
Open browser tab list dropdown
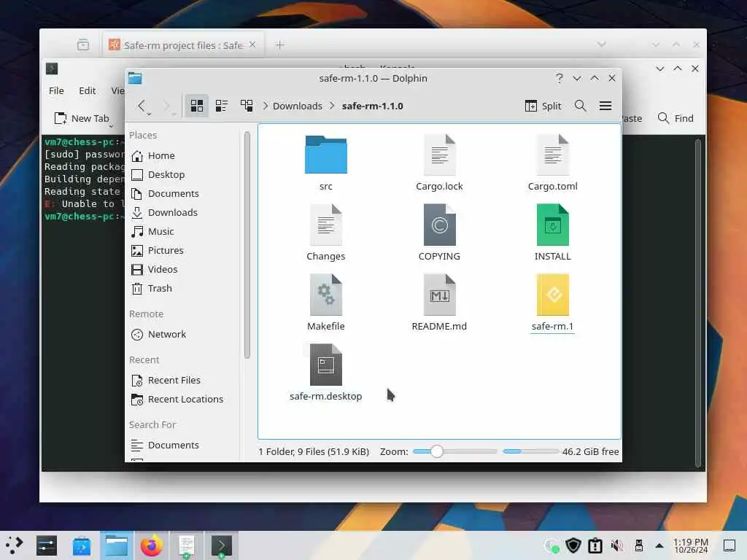(602, 44)
